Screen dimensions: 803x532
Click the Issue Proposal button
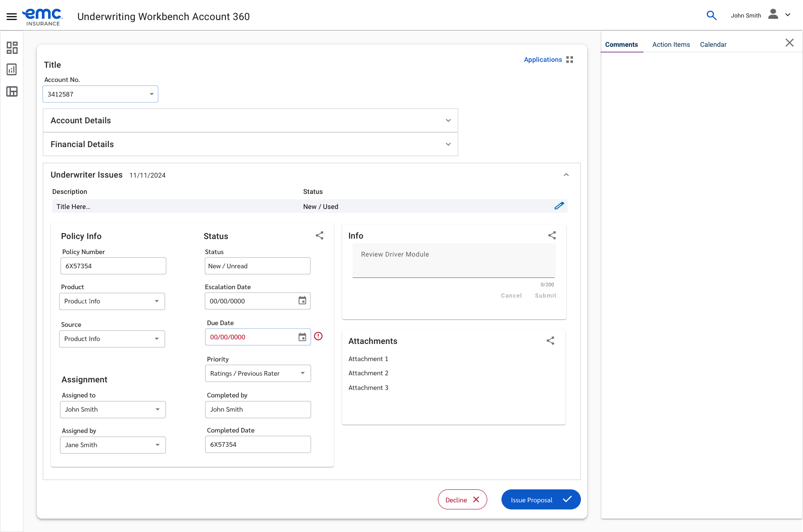tap(540, 500)
